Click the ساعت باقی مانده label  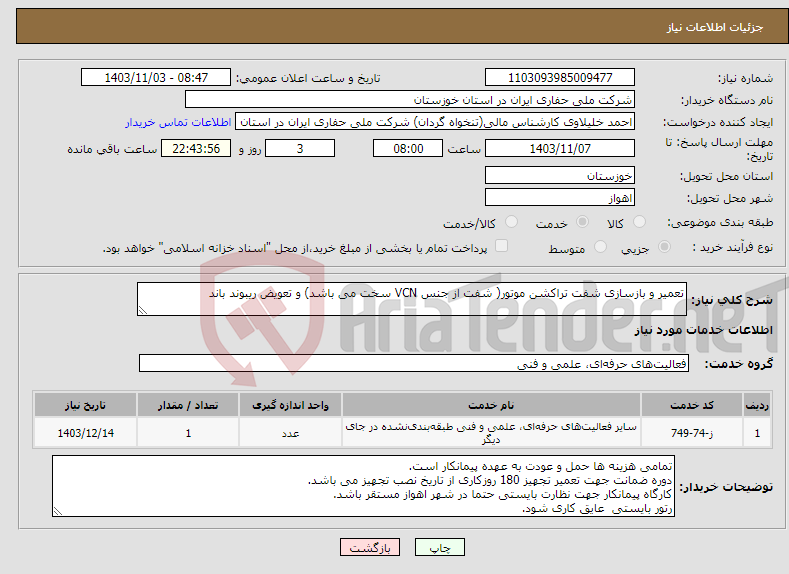(112, 149)
